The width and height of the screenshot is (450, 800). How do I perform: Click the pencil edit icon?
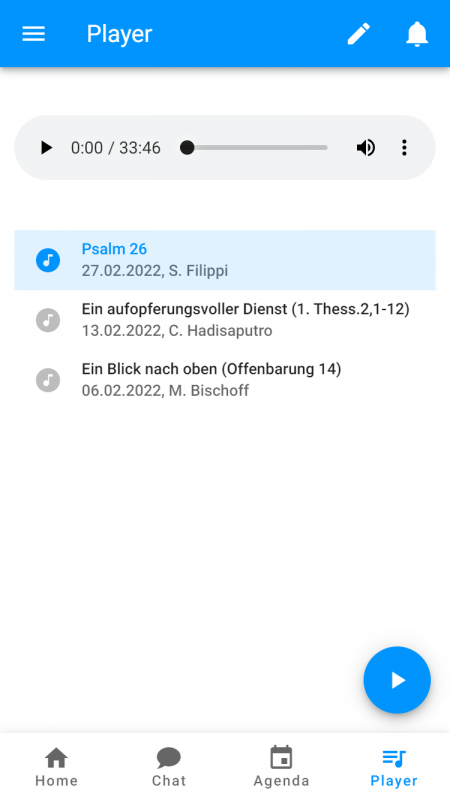[359, 34]
